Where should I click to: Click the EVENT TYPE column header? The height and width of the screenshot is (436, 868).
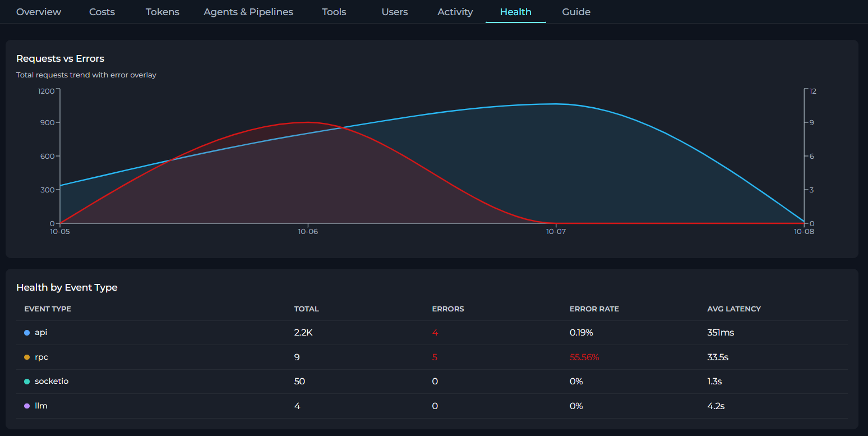48,309
